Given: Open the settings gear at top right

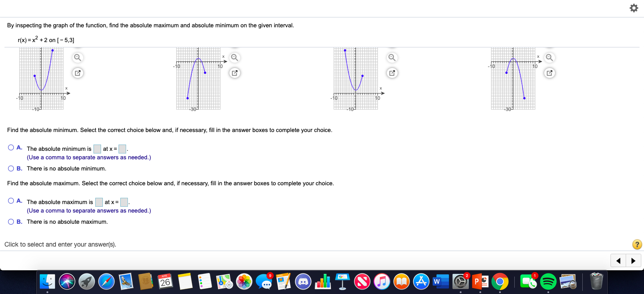Looking at the screenshot, I should point(634,8).
